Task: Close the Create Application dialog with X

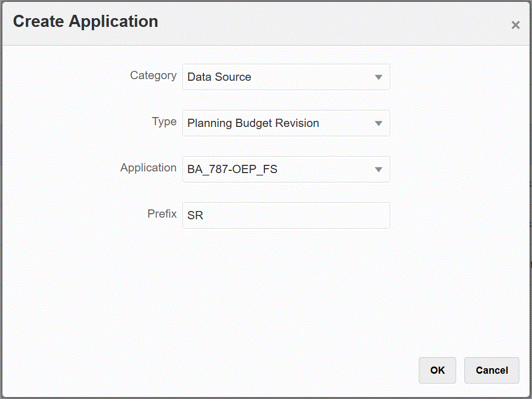Action: [515, 25]
